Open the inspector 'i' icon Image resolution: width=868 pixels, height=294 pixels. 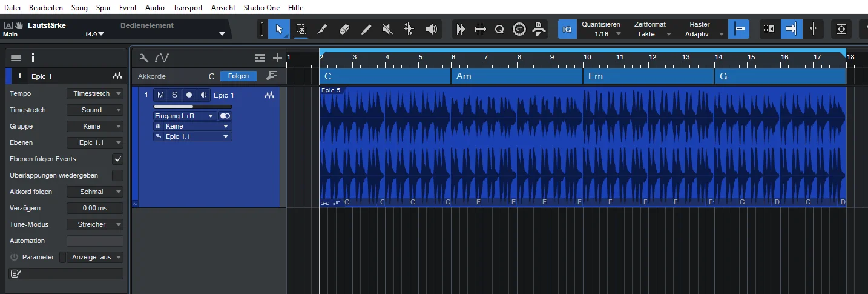coord(33,58)
